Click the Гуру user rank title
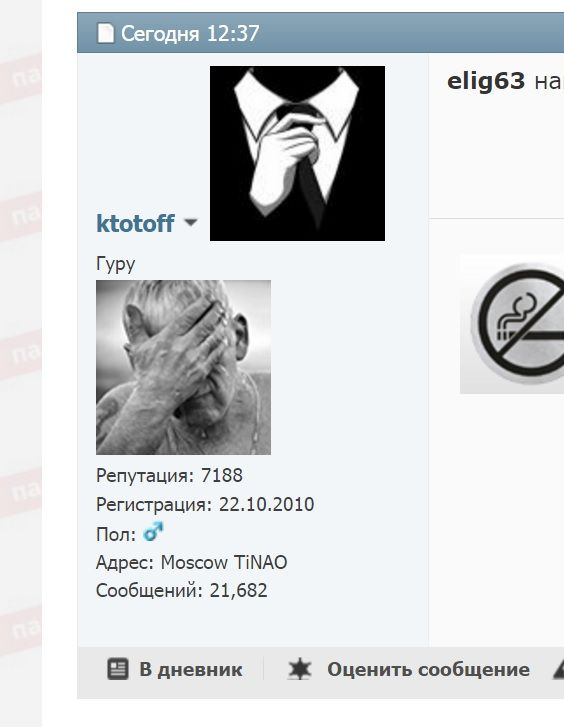The width and height of the screenshot is (564, 727). [115, 264]
